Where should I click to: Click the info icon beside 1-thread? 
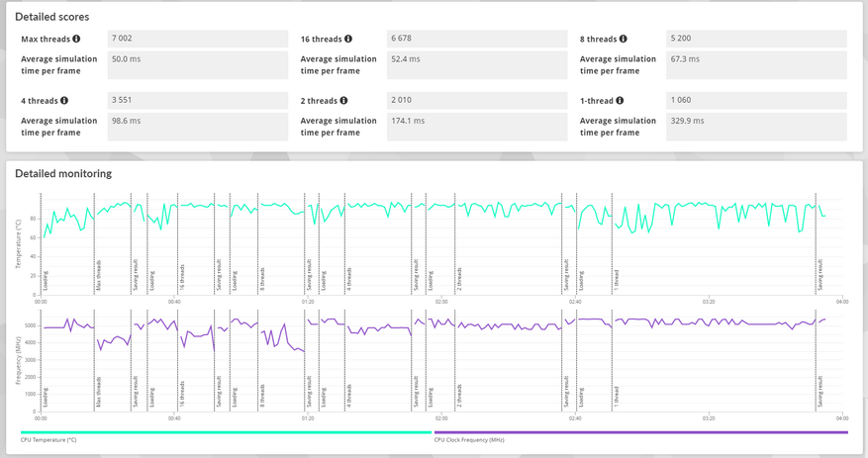[x=620, y=101]
